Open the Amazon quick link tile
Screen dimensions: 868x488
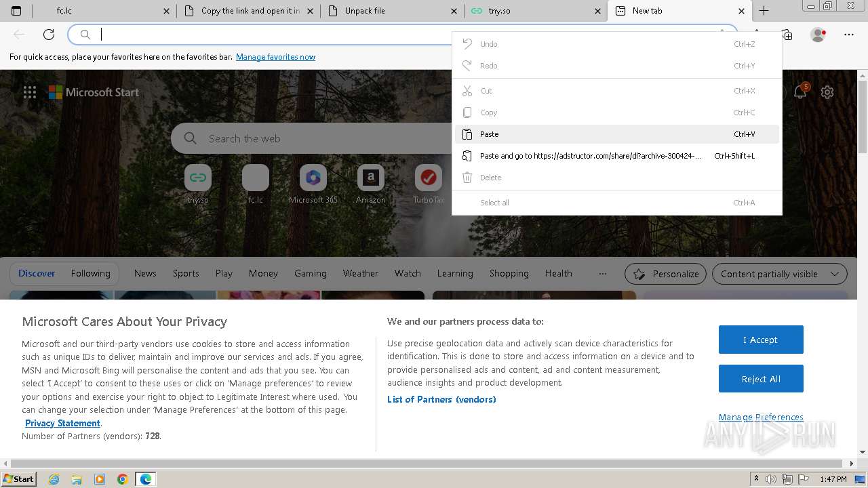[x=371, y=184]
